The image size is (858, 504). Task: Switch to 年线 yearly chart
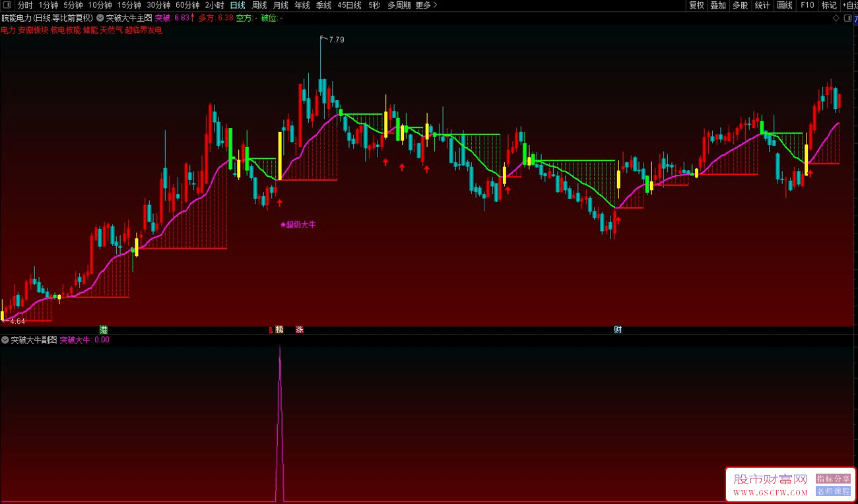point(302,5)
